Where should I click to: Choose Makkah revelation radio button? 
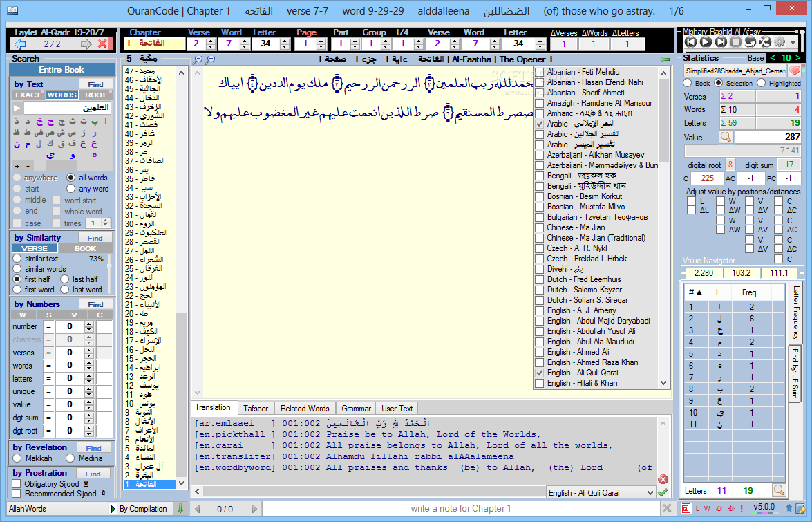(17, 458)
